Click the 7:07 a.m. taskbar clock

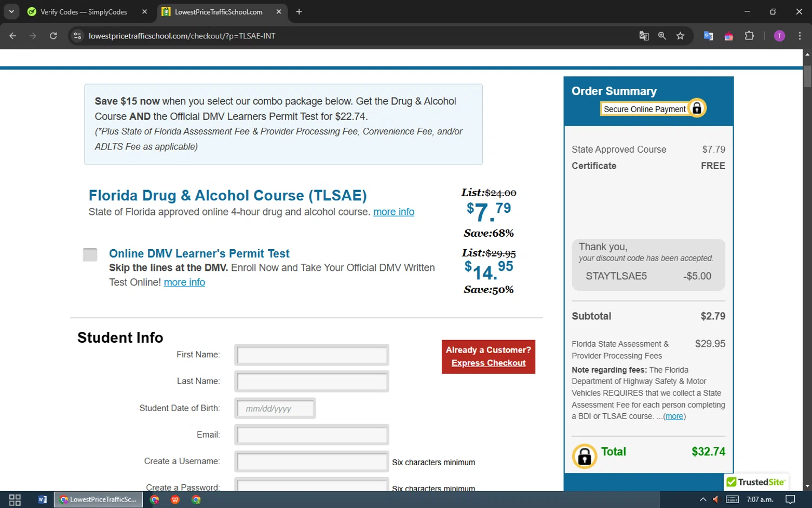click(x=760, y=499)
